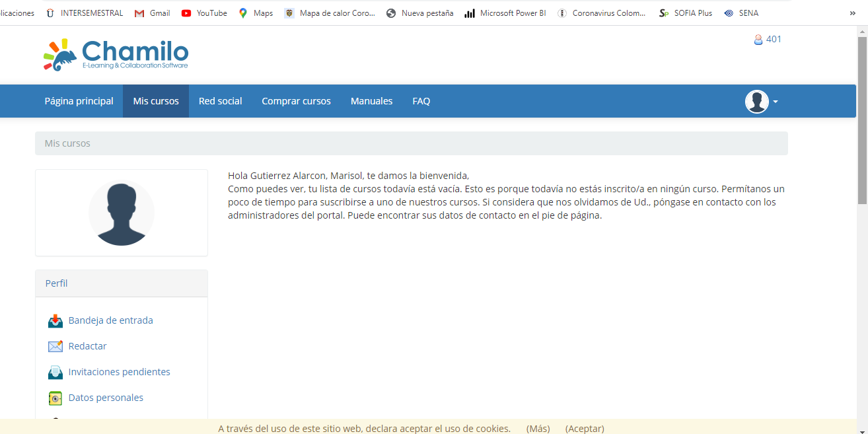Accept cookies with the Aceptar link

tap(584, 428)
